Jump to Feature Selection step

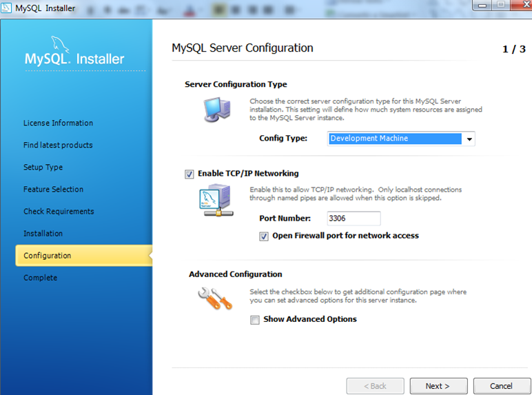pyautogui.click(x=53, y=190)
